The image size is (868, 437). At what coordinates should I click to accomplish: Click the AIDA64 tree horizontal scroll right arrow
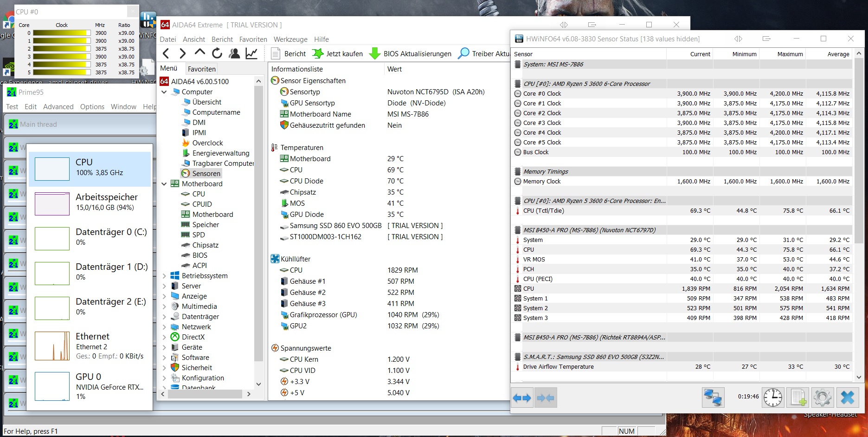coord(249,394)
